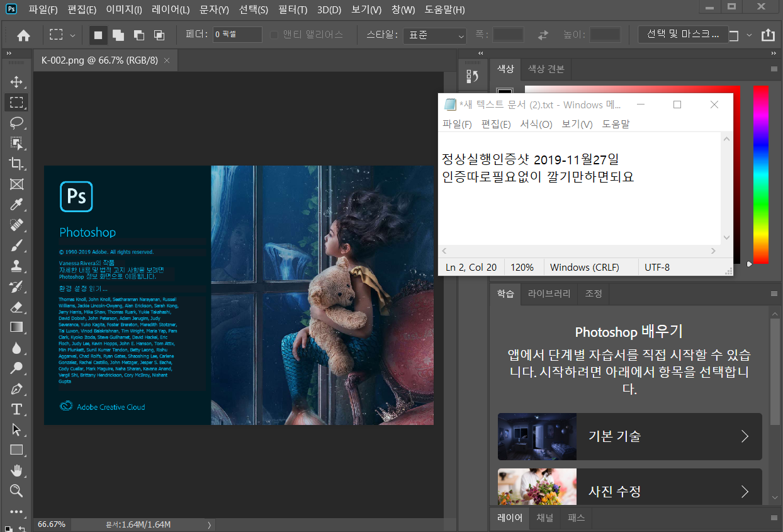Select the Clone Stamp tool
This screenshot has height=532, width=783.
tap(16, 266)
